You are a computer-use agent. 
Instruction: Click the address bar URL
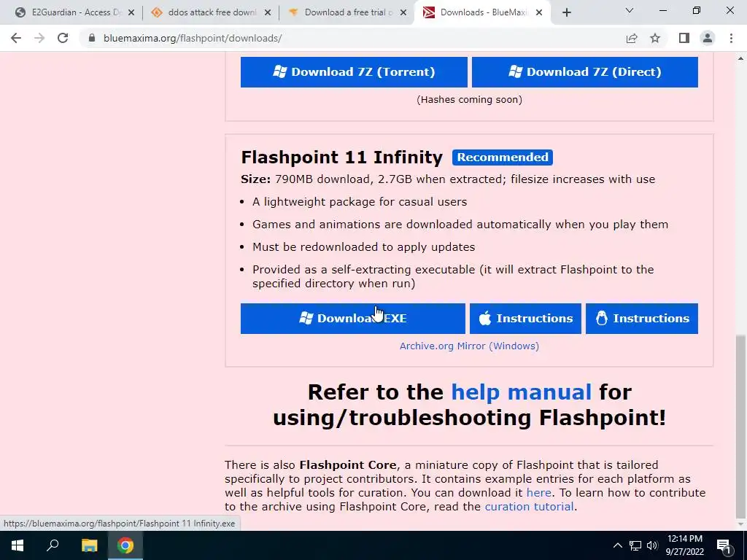click(x=193, y=38)
